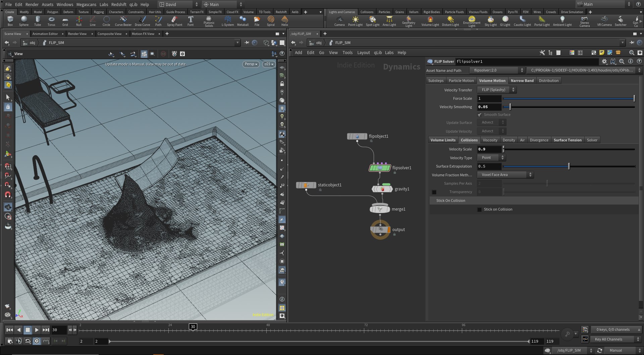Click the Sky Light shelf icon
Screen dimensions: 644x355
click(490, 21)
